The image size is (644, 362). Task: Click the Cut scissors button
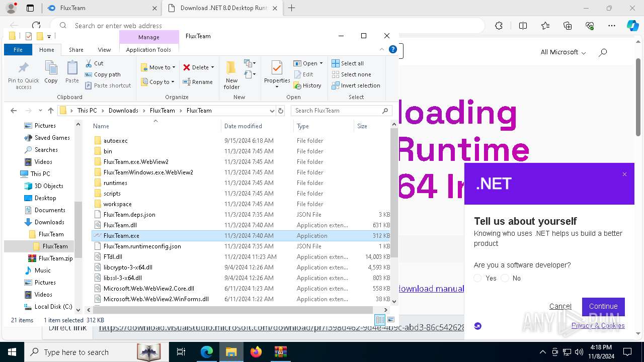[94, 63]
